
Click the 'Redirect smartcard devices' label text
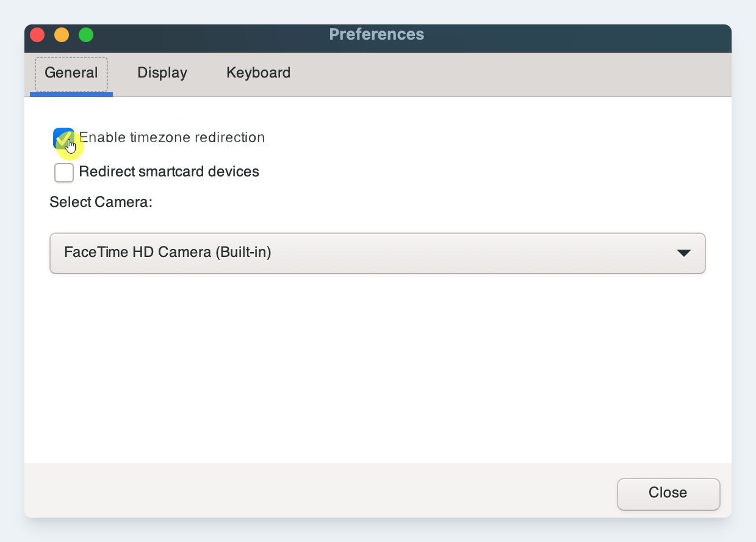[169, 172]
